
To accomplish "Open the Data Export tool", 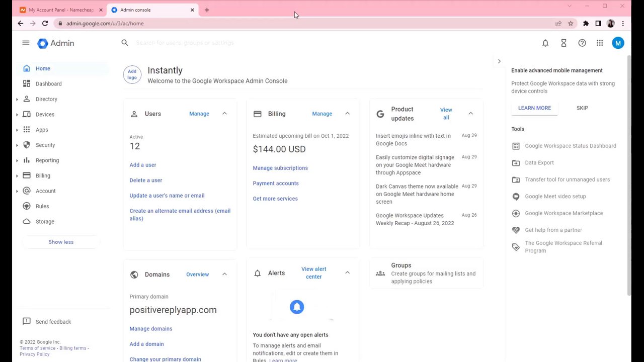I will point(539,163).
